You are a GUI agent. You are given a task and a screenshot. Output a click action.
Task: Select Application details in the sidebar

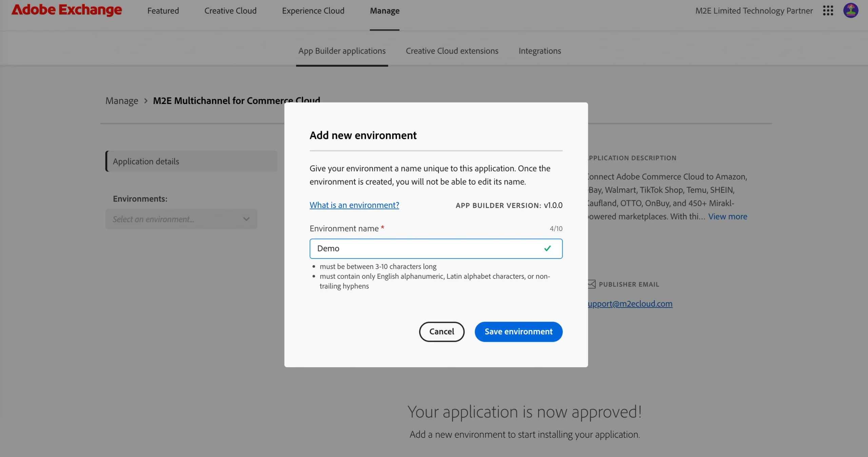click(191, 161)
